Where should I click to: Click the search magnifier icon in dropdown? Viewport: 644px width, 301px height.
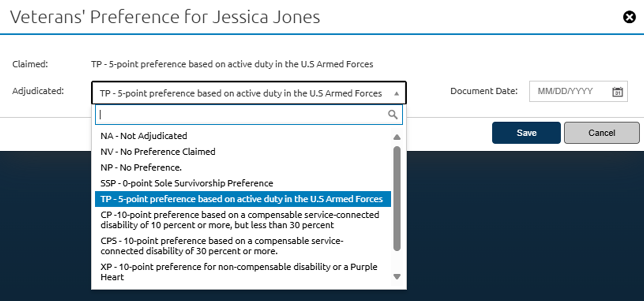[393, 115]
